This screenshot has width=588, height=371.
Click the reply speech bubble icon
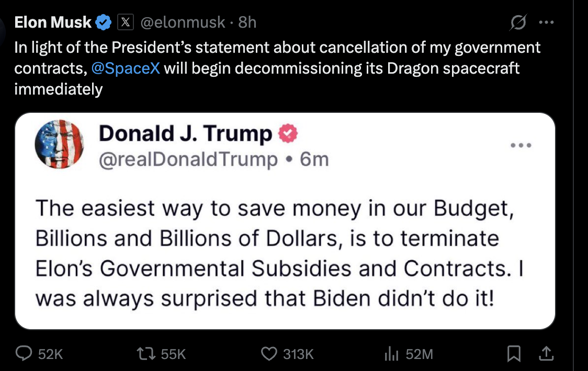pos(24,354)
